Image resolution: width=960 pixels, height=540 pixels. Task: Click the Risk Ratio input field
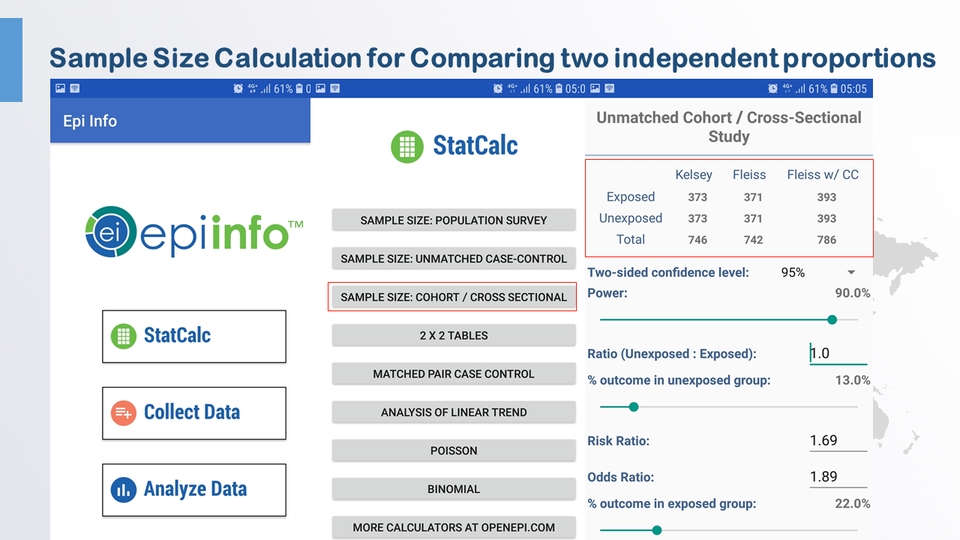coord(838,441)
